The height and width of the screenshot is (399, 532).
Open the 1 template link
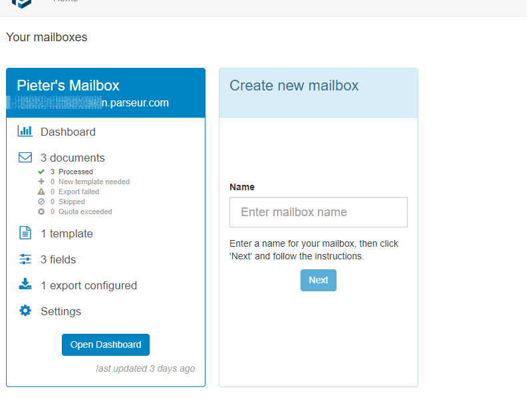tap(66, 233)
